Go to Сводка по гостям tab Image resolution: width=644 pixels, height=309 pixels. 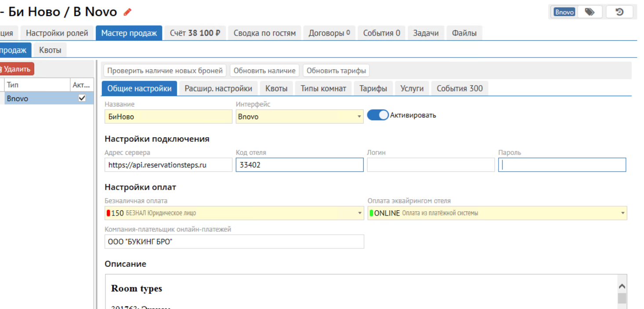click(x=264, y=33)
